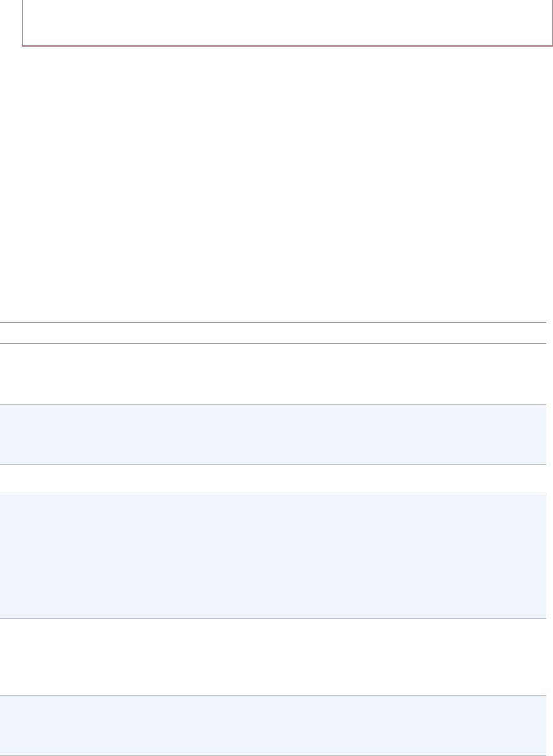Click the left edge of the red-bordered box

tap(23, 23)
